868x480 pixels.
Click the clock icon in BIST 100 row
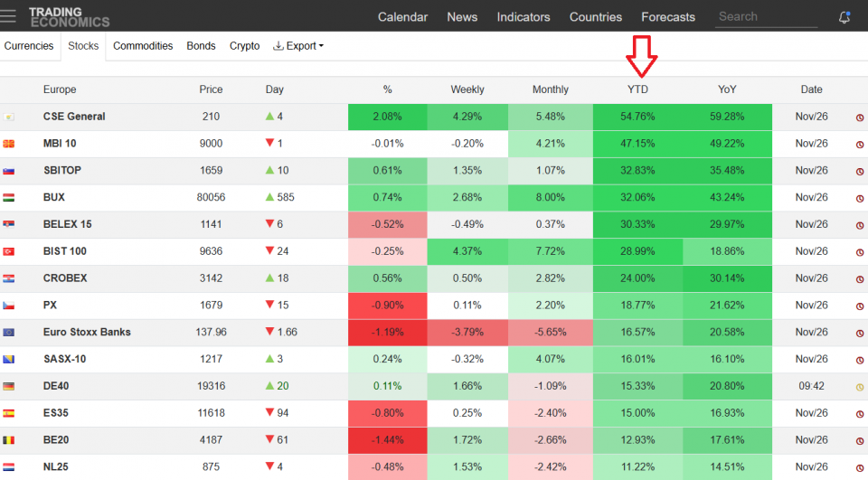click(x=860, y=252)
